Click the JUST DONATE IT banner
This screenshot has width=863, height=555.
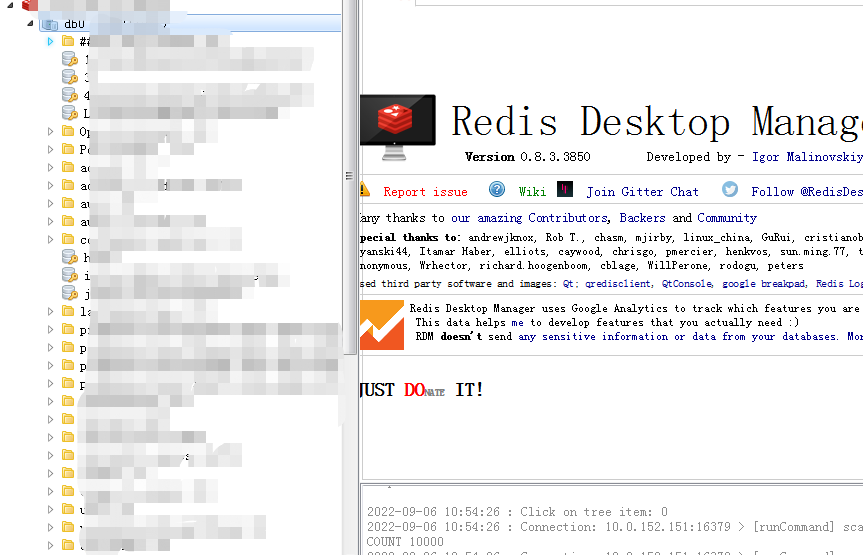click(422, 390)
